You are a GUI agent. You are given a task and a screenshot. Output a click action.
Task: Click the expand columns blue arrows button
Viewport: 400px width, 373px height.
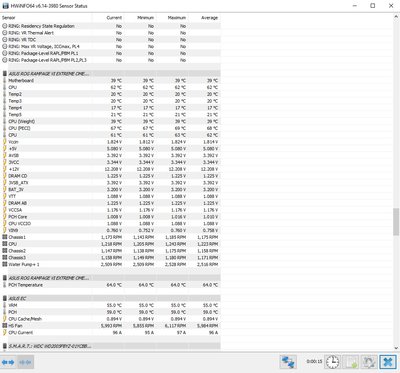tap(8, 362)
